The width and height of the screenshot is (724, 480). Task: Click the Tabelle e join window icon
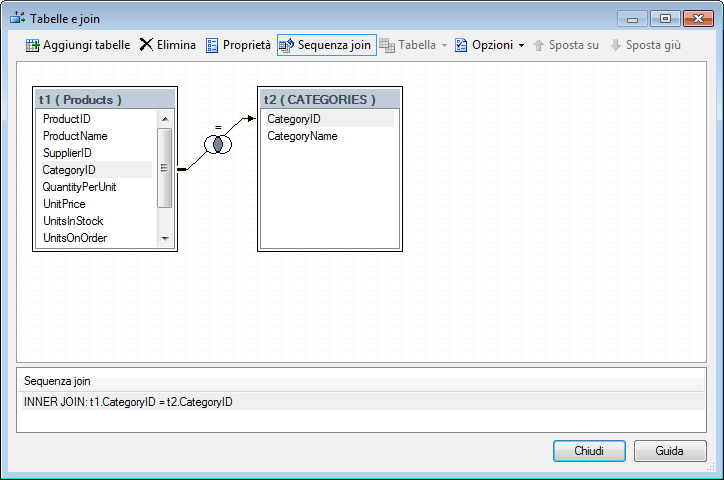(18, 18)
